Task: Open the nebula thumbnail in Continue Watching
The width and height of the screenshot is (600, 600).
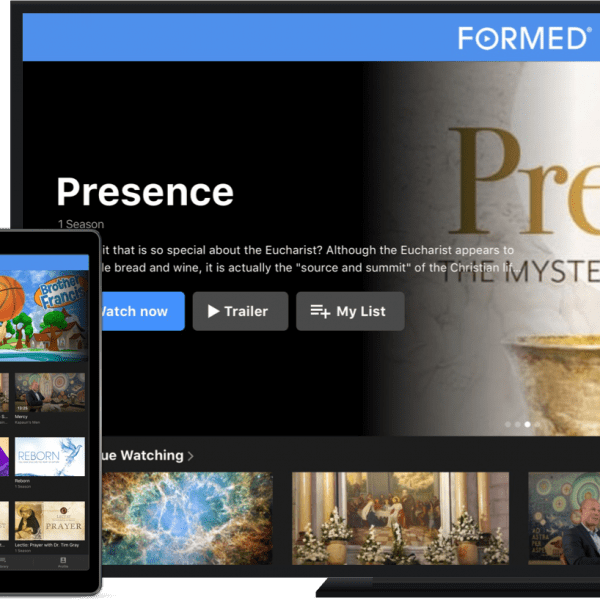Action: coord(187,518)
